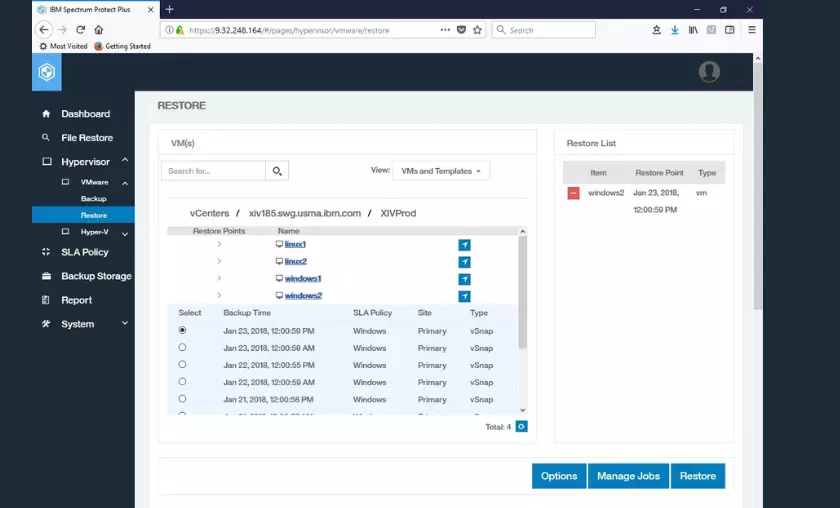Open the Pocket save icon in the address bar
Viewport: 840px width, 508px height.
click(x=461, y=30)
